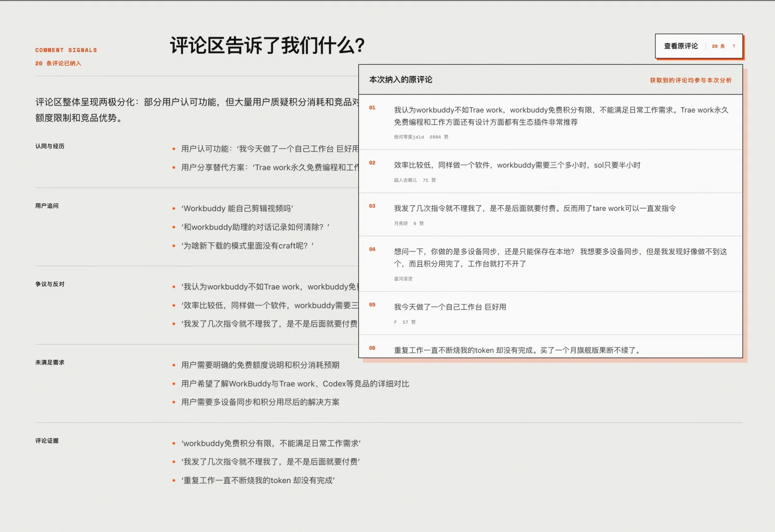
Task: Open comment 06 about 烧我的token
Action: click(x=551, y=347)
